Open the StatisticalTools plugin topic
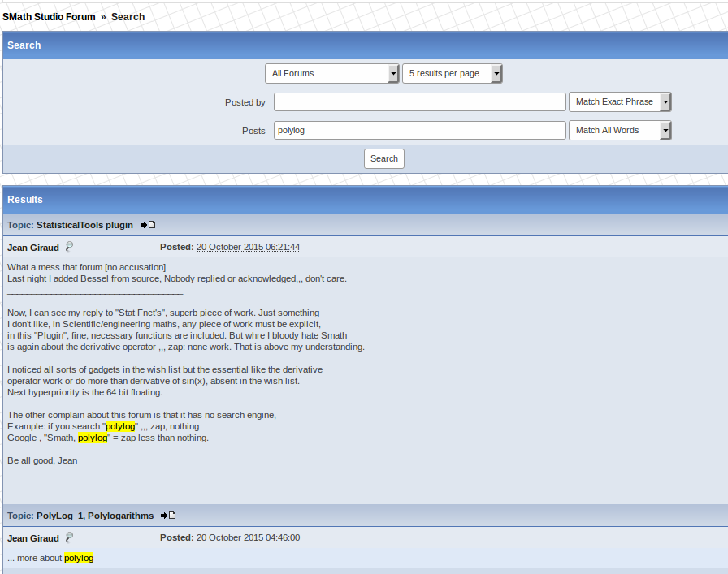The image size is (728, 574). pos(84,225)
